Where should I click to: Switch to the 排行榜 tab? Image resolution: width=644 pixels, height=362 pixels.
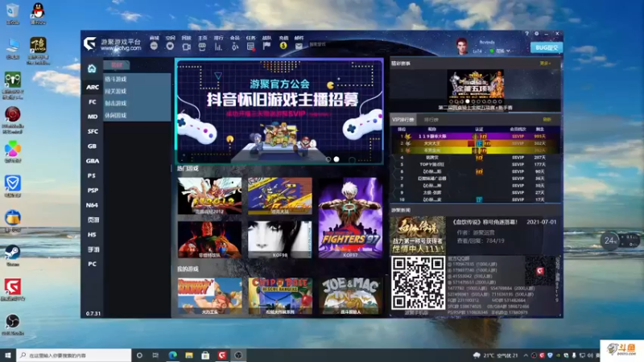[x=431, y=120]
